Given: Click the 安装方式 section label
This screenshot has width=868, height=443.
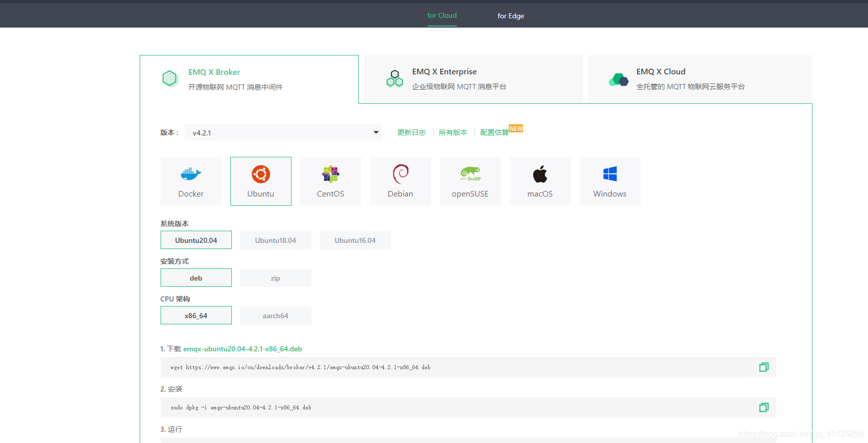Looking at the screenshot, I should (x=175, y=261).
